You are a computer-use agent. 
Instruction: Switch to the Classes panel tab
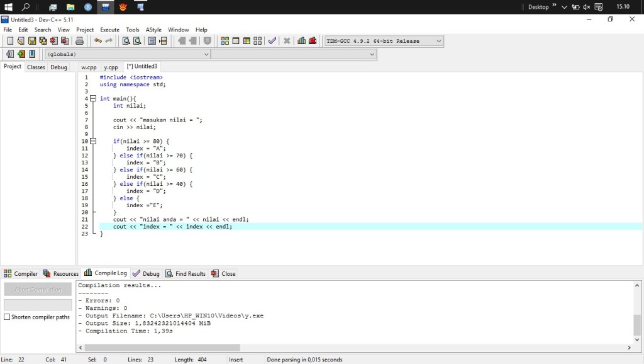click(36, 67)
